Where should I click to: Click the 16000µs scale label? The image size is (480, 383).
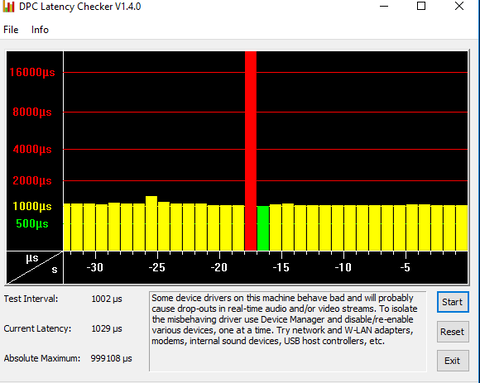pyautogui.click(x=32, y=72)
